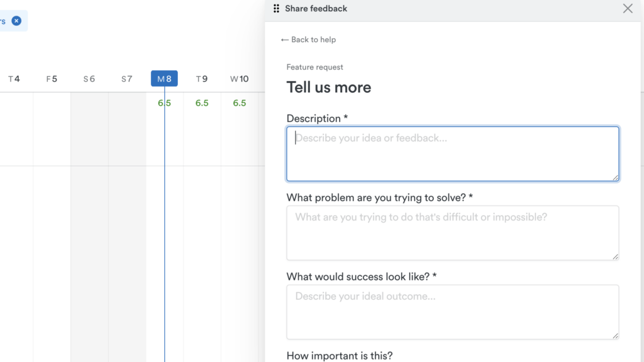Focus the Description text area
644x362 pixels.
tap(453, 154)
